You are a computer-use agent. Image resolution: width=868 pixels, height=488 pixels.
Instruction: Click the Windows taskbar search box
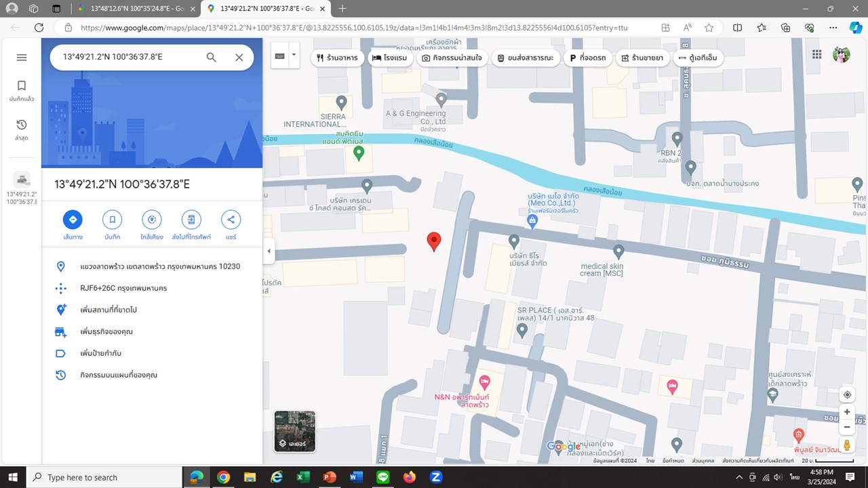(105, 477)
